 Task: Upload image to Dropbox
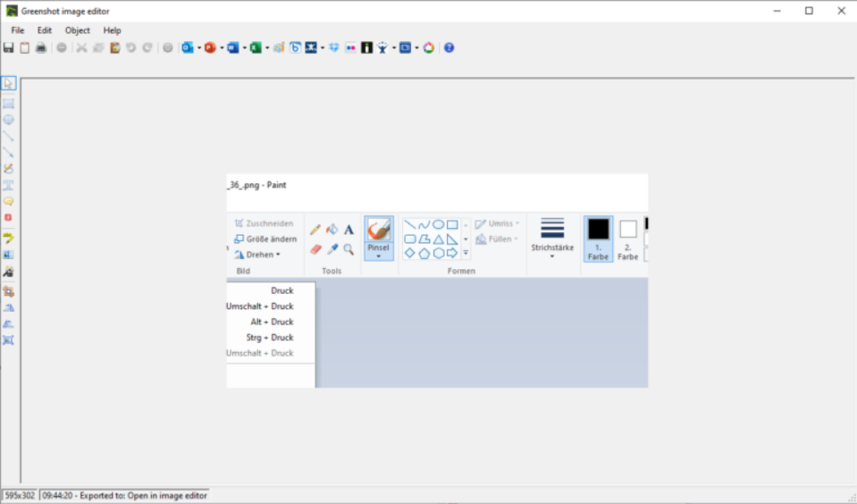[334, 48]
